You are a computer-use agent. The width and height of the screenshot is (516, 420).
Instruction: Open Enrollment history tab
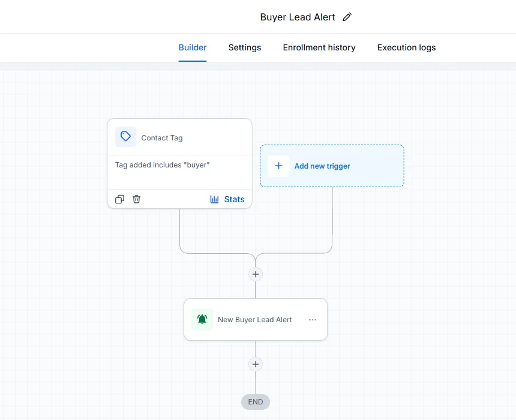click(319, 48)
